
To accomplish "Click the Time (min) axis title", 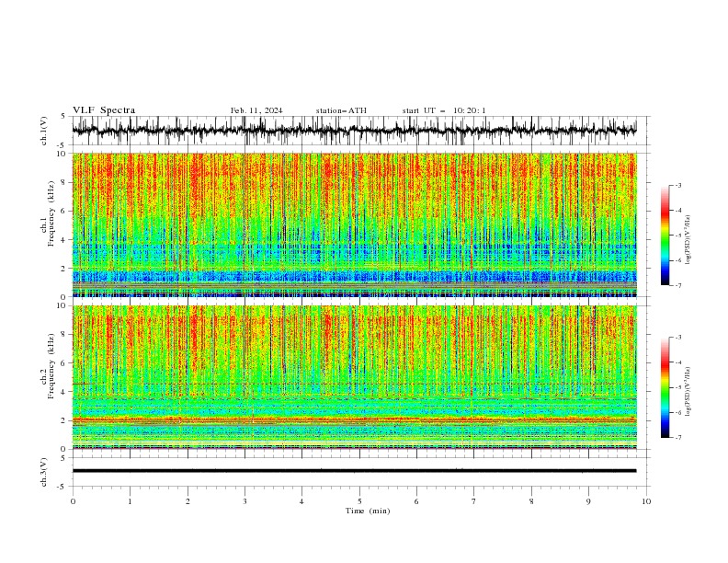I will [368, 511].
